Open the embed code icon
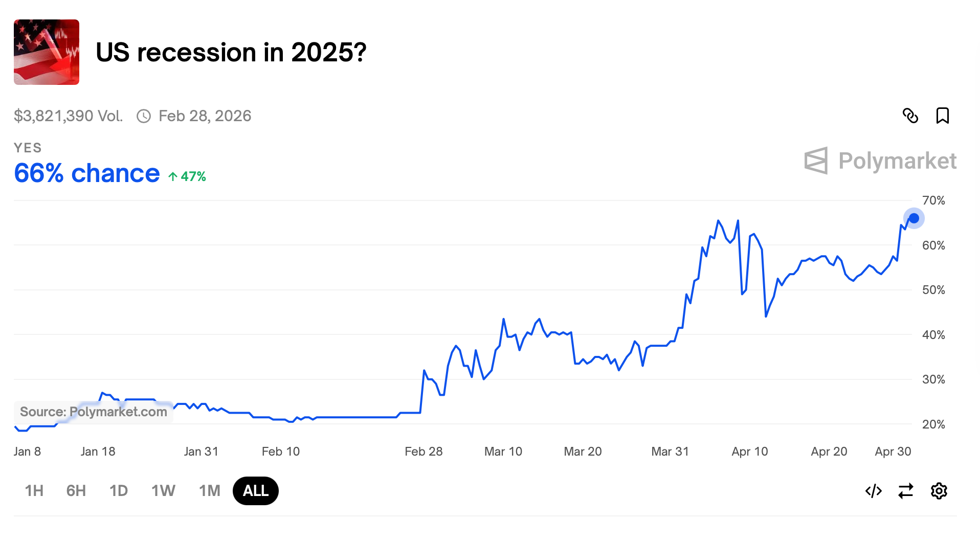 point(873,491)
